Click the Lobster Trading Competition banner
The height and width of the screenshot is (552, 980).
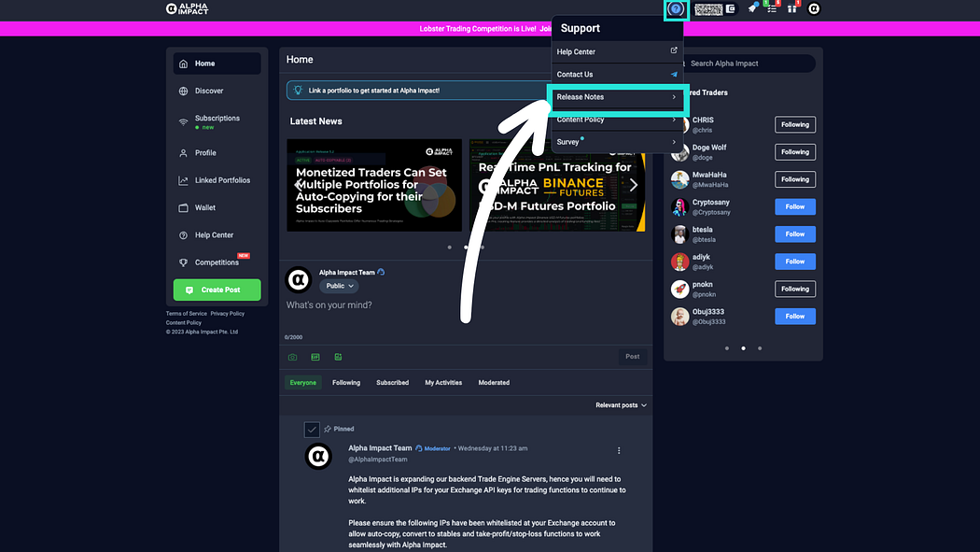(489, 29)
